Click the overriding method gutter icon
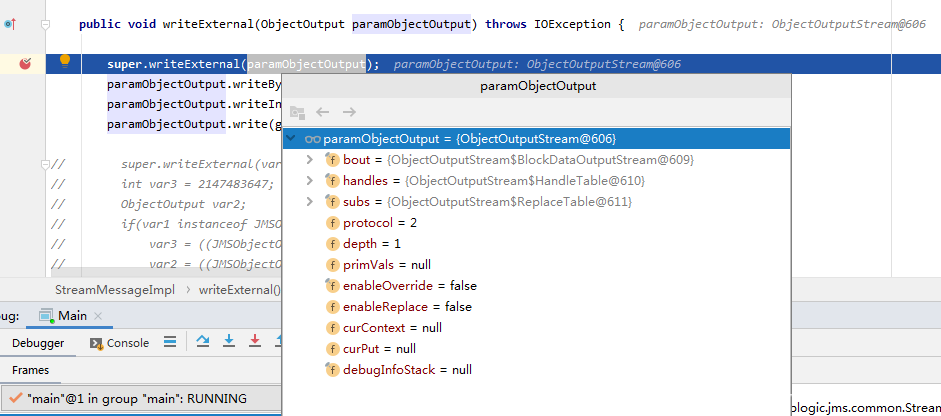 click(9, 23)
